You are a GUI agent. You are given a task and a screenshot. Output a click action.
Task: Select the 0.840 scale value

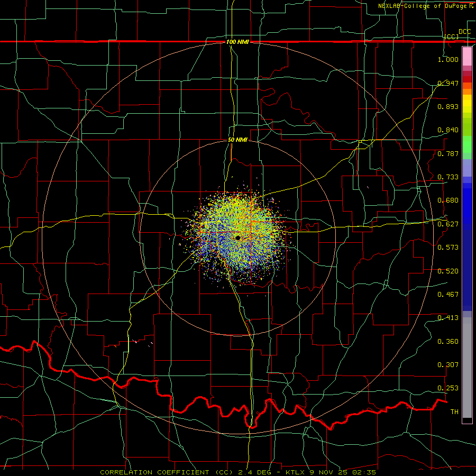[x=448, y=130]
